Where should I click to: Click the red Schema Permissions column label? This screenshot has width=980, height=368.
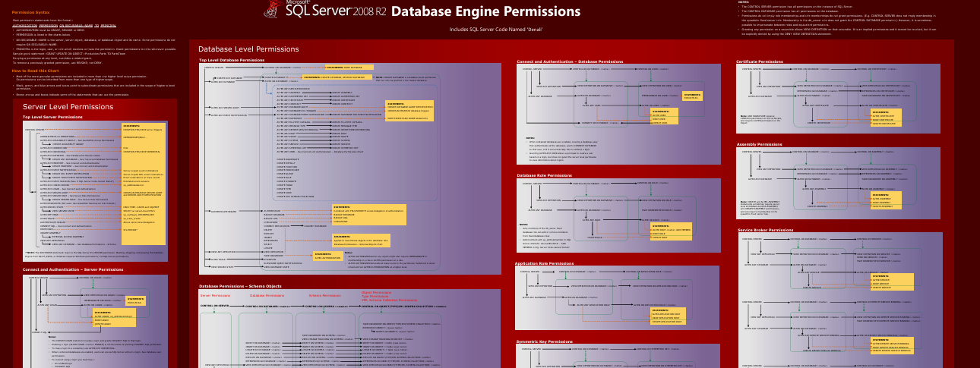click(324, 294)
